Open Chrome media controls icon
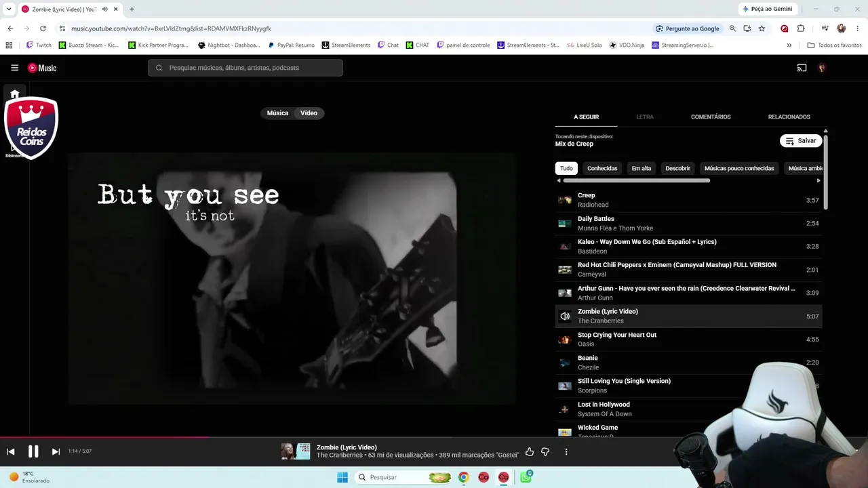 click(825, 28)
